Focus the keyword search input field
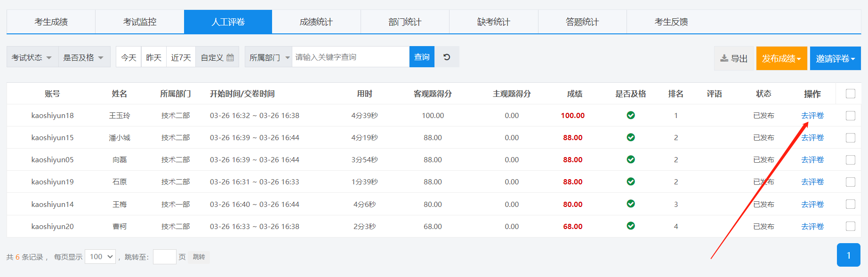This screenshot has width=868, height=277. pos(350,57)
